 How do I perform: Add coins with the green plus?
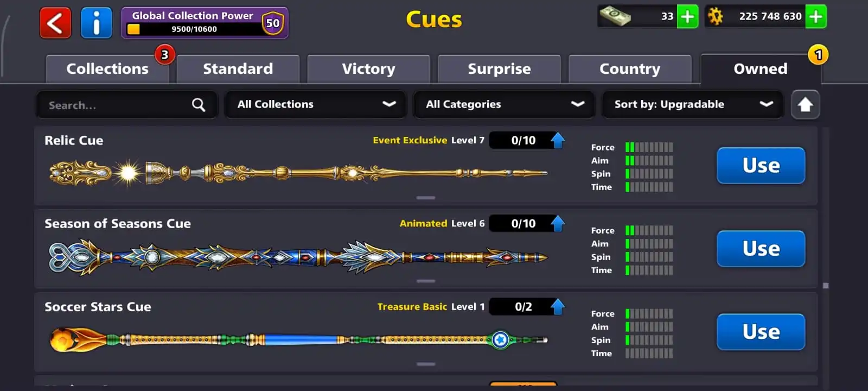[x=815, y=17]
